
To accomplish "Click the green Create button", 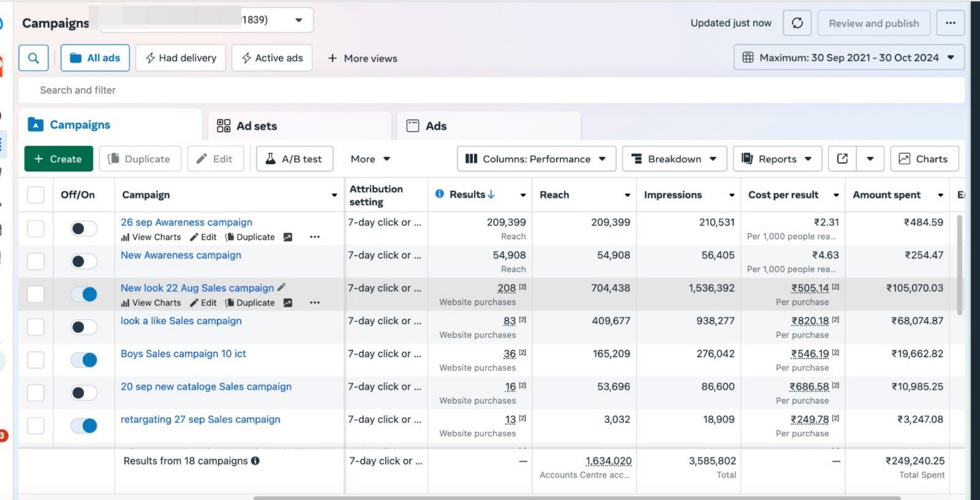I will click(59, 159).
